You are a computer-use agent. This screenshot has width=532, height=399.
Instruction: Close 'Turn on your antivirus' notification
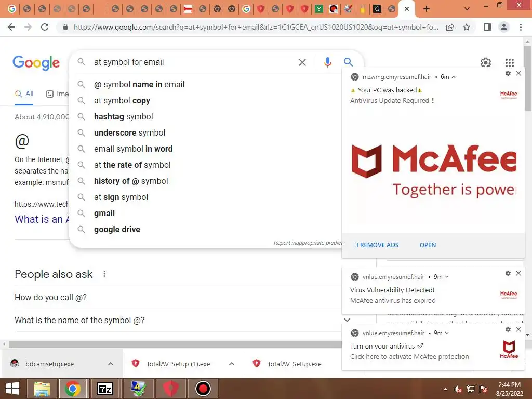tap(518, 329)
